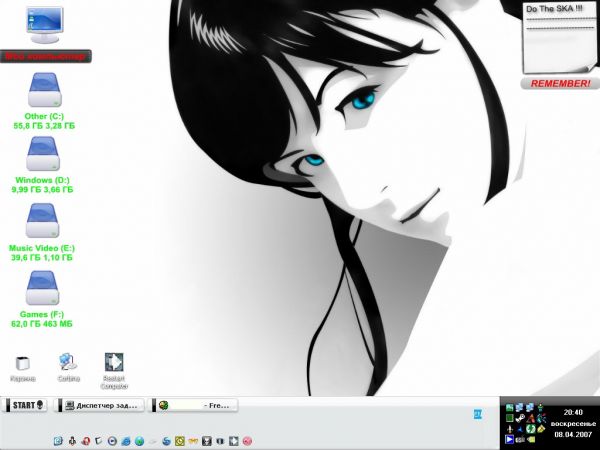The image size is (600, 450).
Task: Select the "39,6 ГБ 1,10 ГБ" drive size text
Action: (x=41, y=258)
